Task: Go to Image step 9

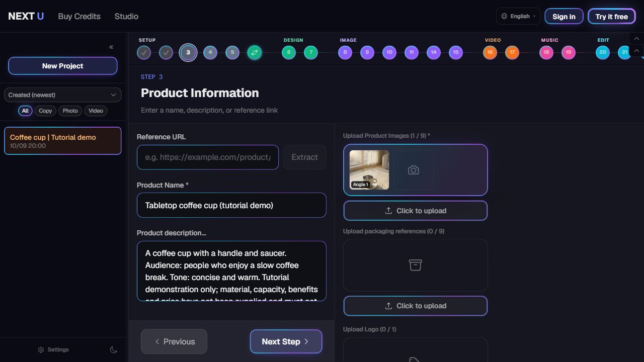Action: (x=367, y=52)
